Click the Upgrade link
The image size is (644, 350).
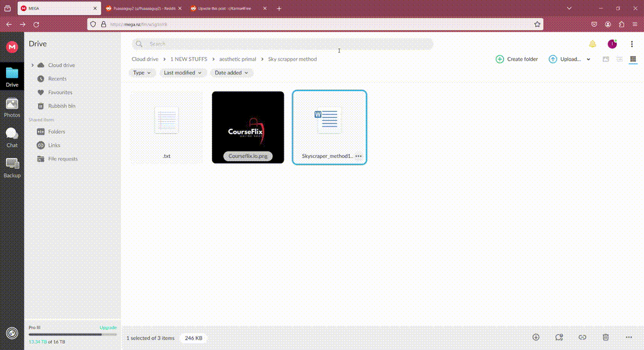tap(108, 328)
